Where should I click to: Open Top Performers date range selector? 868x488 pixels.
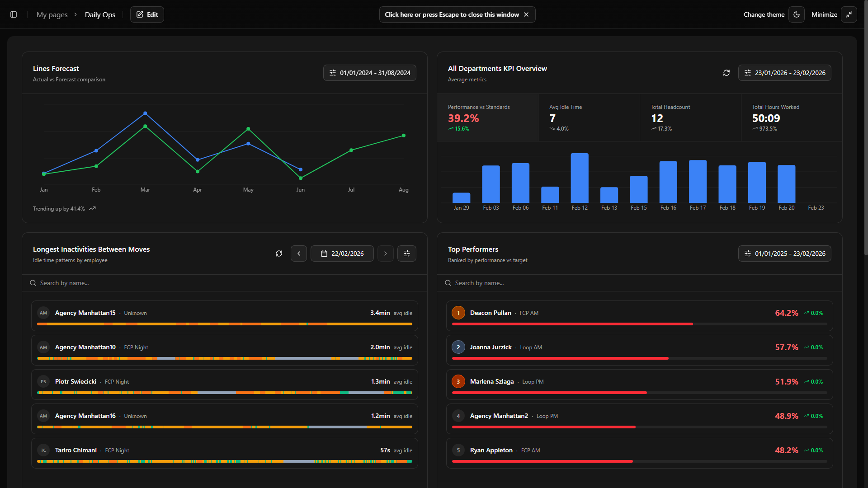coord(785,253)
